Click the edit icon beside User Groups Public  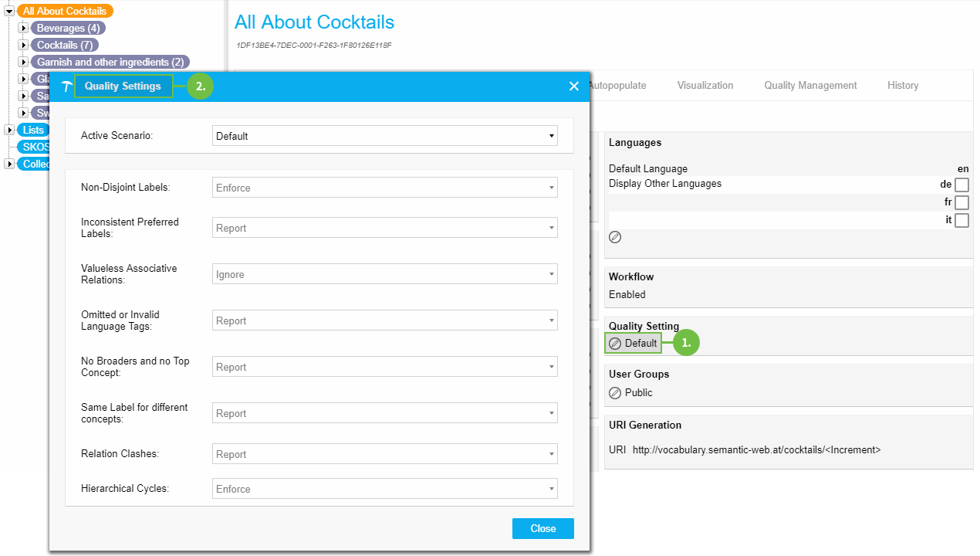click(615, 393)
